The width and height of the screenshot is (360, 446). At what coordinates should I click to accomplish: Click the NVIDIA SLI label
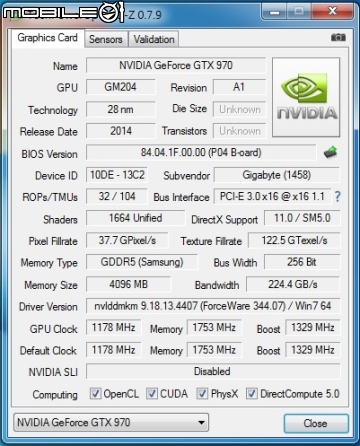[53, 372]
